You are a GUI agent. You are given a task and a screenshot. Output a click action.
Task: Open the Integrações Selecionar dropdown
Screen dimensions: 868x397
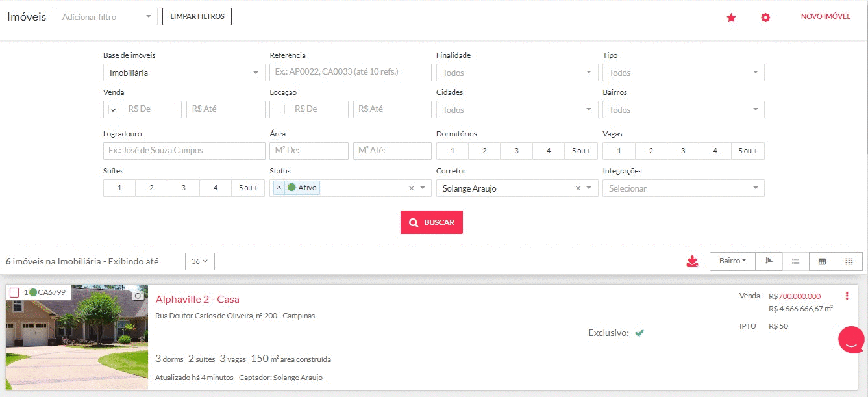pos(684,188)
